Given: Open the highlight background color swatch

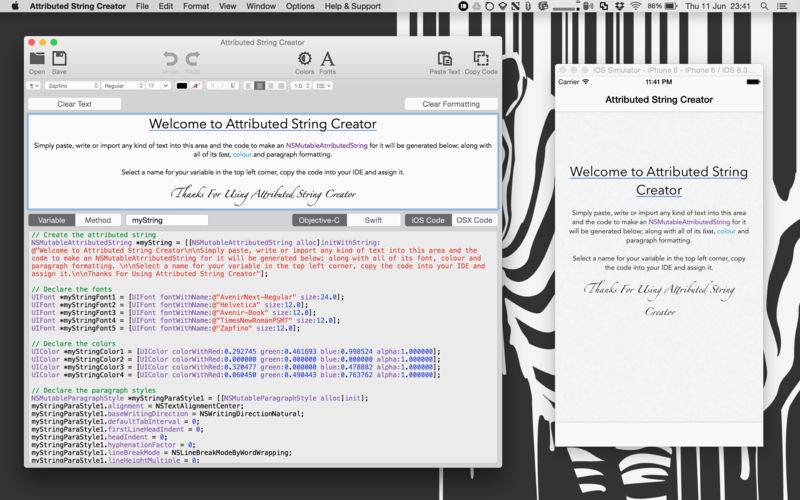Looking at the screenshot, I should pos(196,86).
